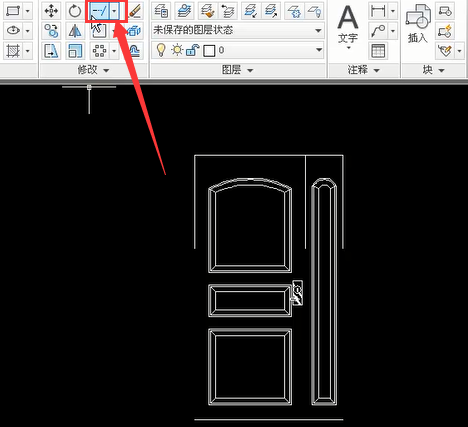The width and height of the screenshot is (468, 427).
Task: Select the Table tool
Action: [378, 51]
